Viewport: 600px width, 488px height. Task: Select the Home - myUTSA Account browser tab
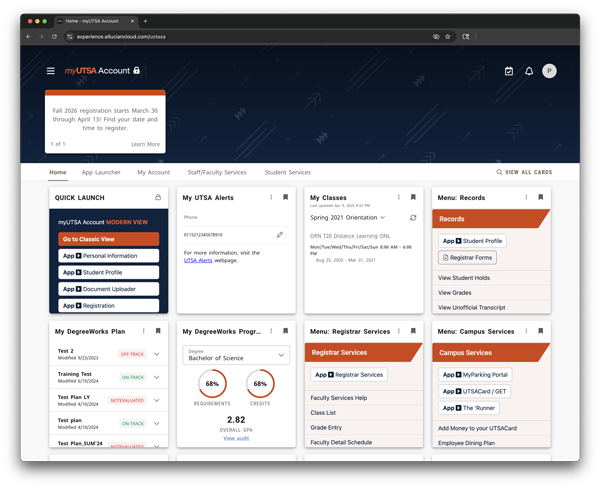click(95, 21)
